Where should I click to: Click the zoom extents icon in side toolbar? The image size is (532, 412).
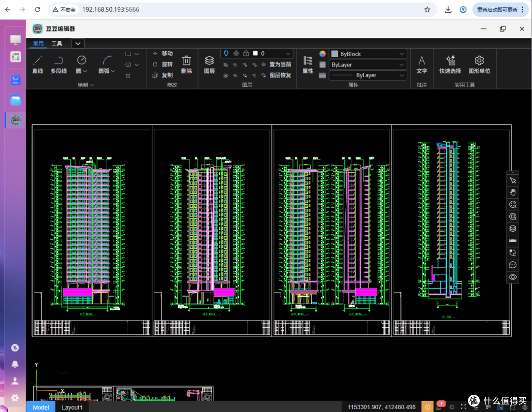513,204
